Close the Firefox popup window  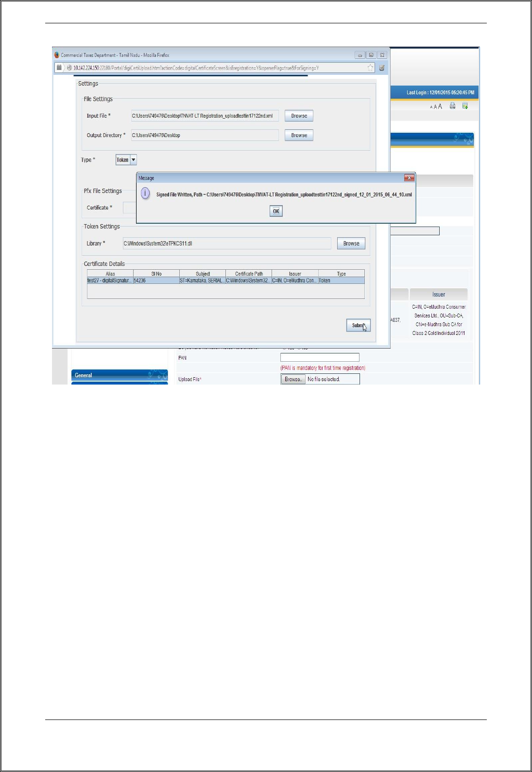[382, 55]
